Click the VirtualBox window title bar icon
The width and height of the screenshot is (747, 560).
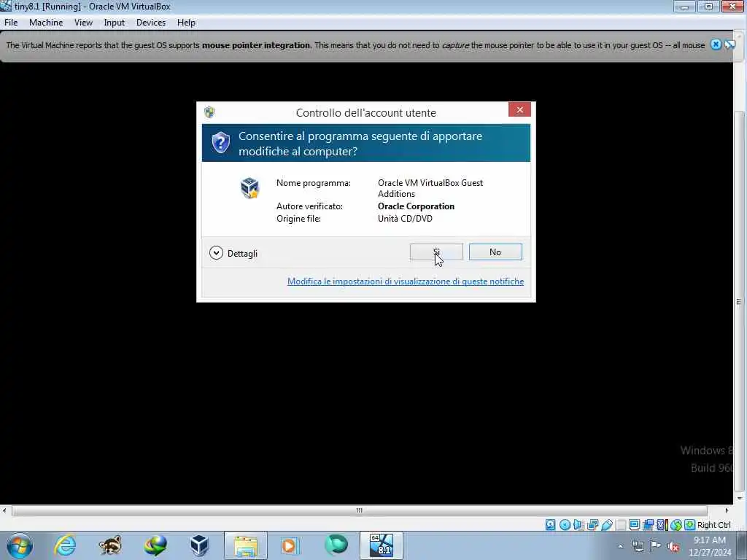tap(6, 6)
